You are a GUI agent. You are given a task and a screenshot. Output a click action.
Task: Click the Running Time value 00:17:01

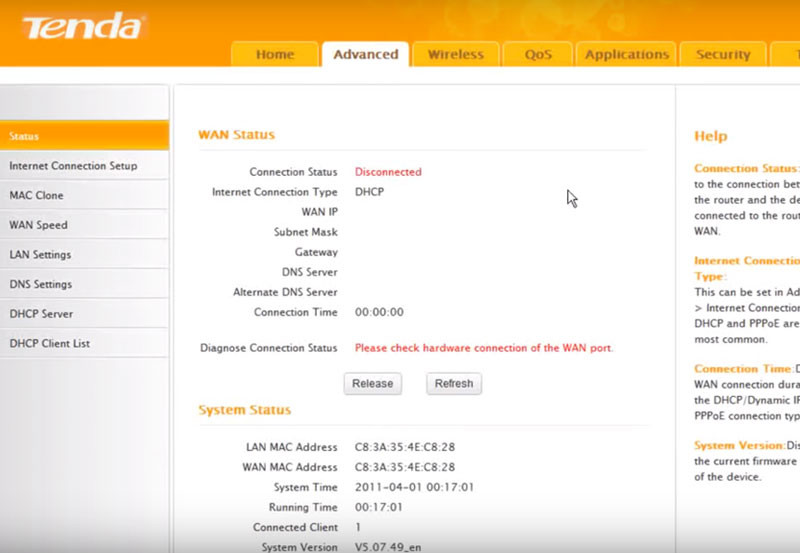(379, 507)
